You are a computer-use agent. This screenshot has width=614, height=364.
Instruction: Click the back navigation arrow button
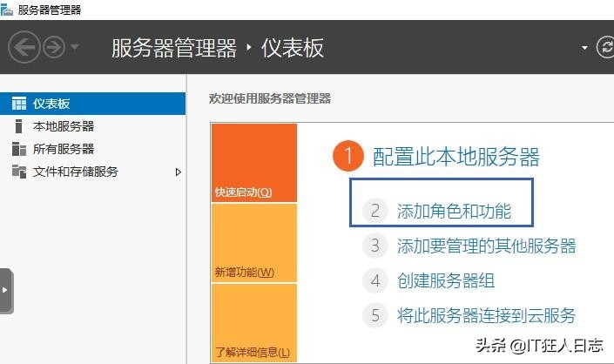click(x=24, y=47)
